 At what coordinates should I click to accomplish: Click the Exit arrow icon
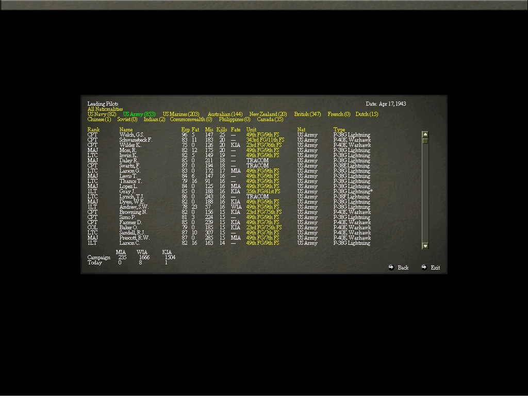click(424, 267)
